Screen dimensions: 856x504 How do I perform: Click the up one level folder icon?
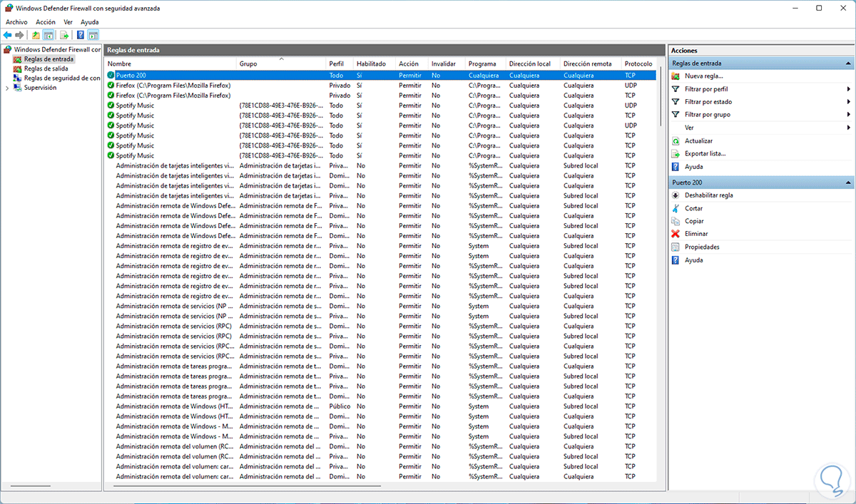tap(36, 35)
